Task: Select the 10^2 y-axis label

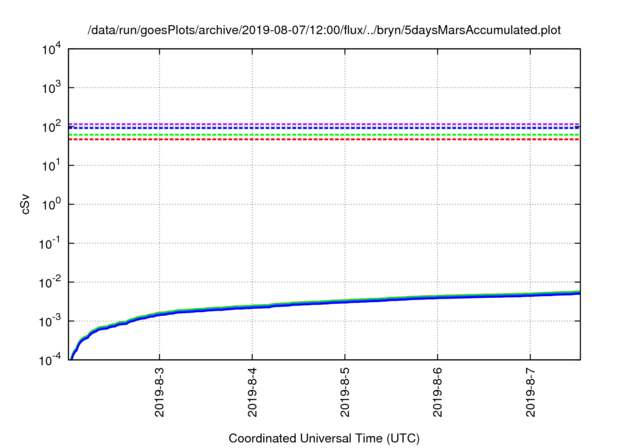Action: (x=51, y=127)
